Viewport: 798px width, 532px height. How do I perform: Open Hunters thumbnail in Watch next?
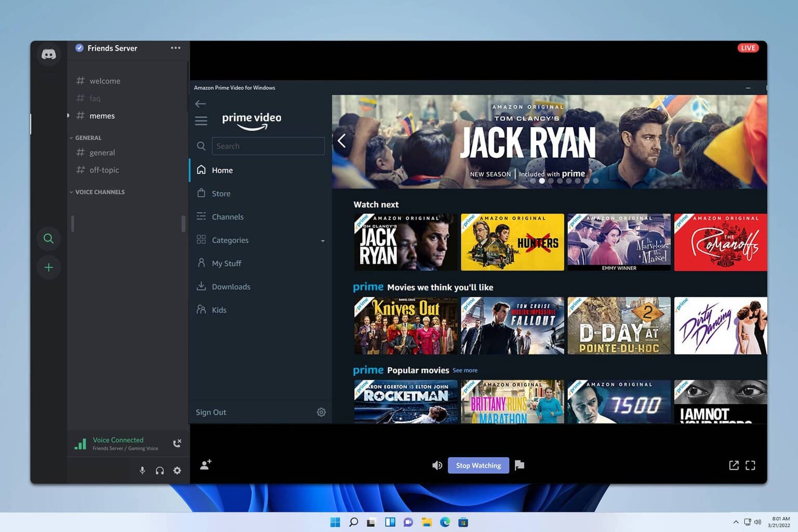pyautogui.click(x=512, y=242)
